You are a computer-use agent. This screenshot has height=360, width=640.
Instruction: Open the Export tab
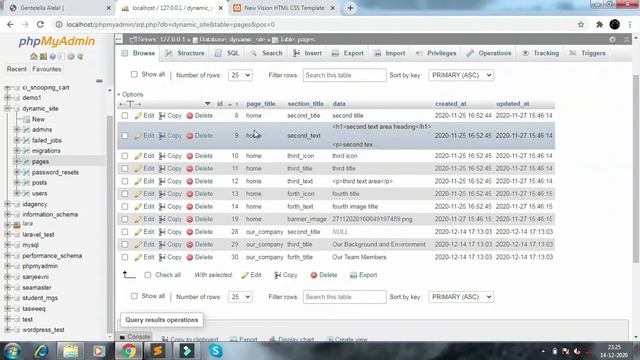pyautogui.click(x=348, y=53)
